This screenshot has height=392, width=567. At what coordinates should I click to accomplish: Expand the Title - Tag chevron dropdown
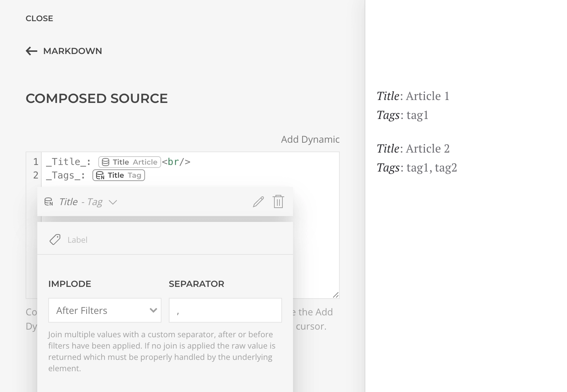coord(113,202)
